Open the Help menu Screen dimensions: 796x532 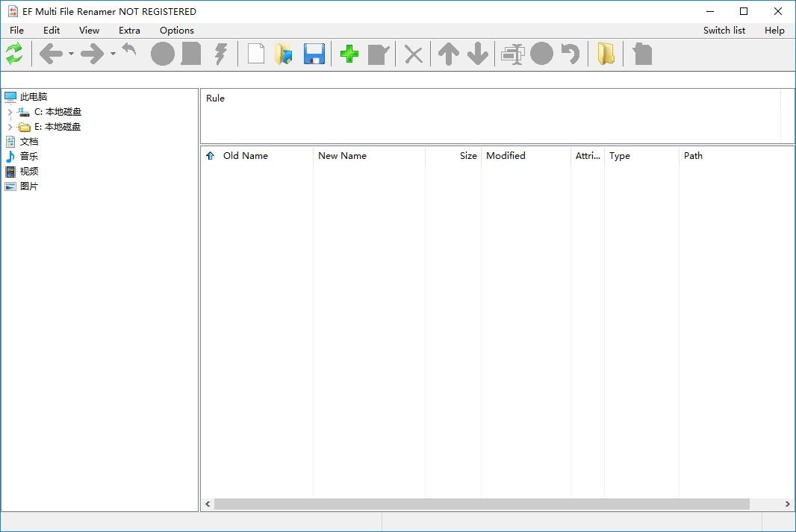pos(774,31)
